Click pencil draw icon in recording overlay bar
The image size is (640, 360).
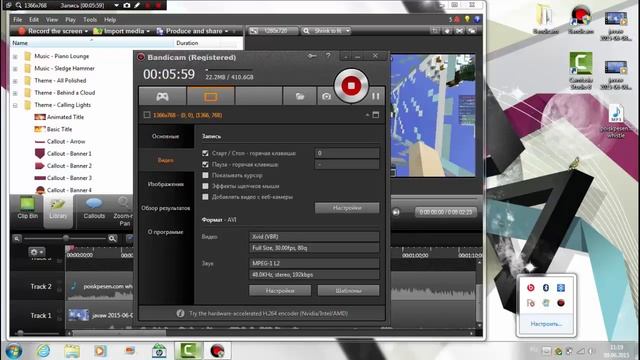point(137,5)
